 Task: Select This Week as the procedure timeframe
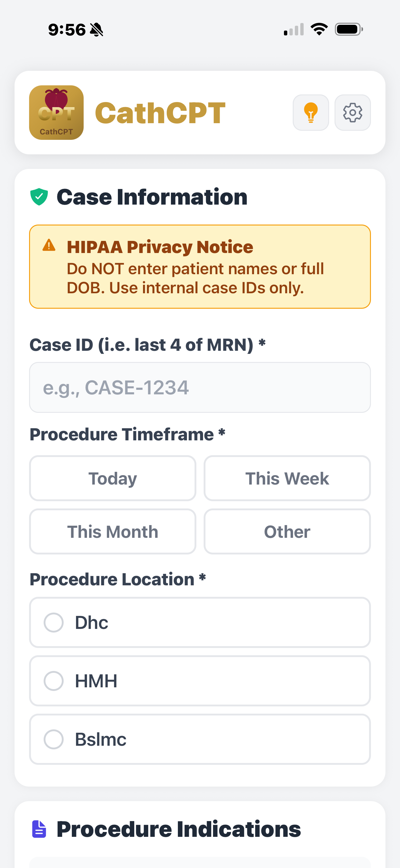287,478
